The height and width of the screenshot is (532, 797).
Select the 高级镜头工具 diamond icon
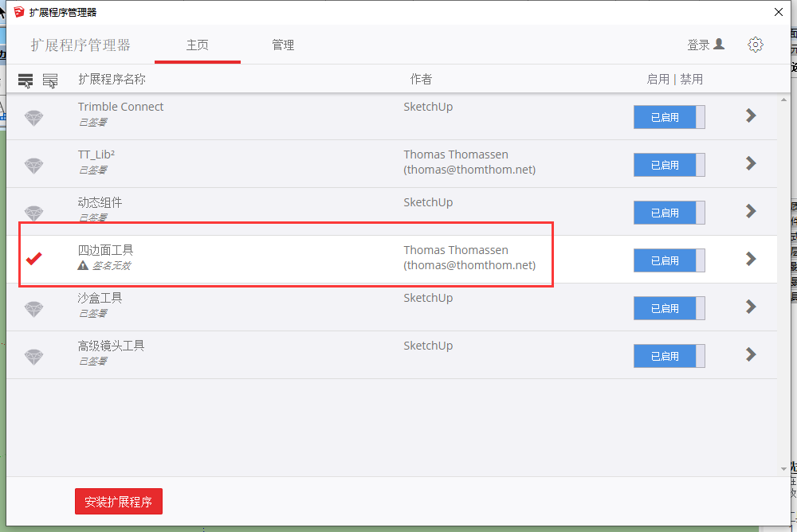point(34,357)
